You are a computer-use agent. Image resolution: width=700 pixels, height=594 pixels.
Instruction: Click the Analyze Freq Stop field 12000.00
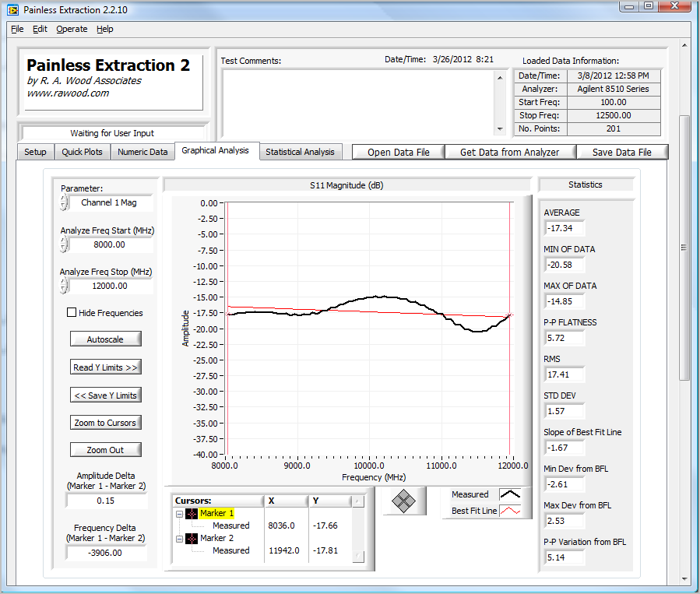point(110,286)
